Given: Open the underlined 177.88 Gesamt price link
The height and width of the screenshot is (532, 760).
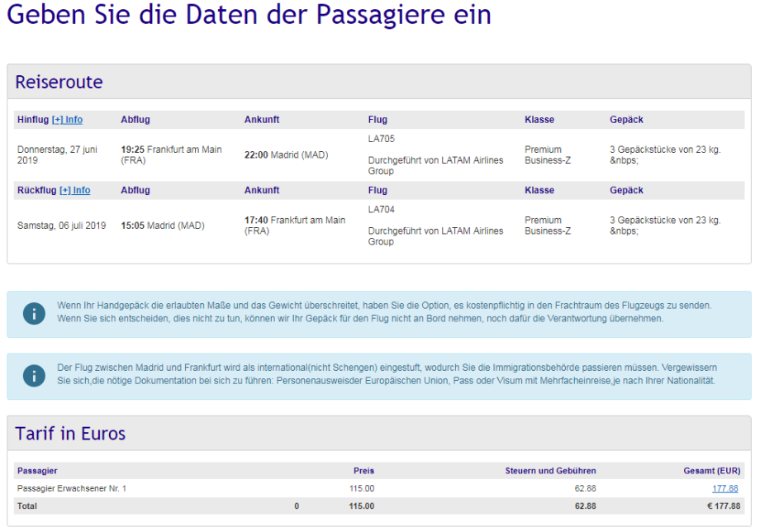Looking at the screenshot, I should coord(724,489).
